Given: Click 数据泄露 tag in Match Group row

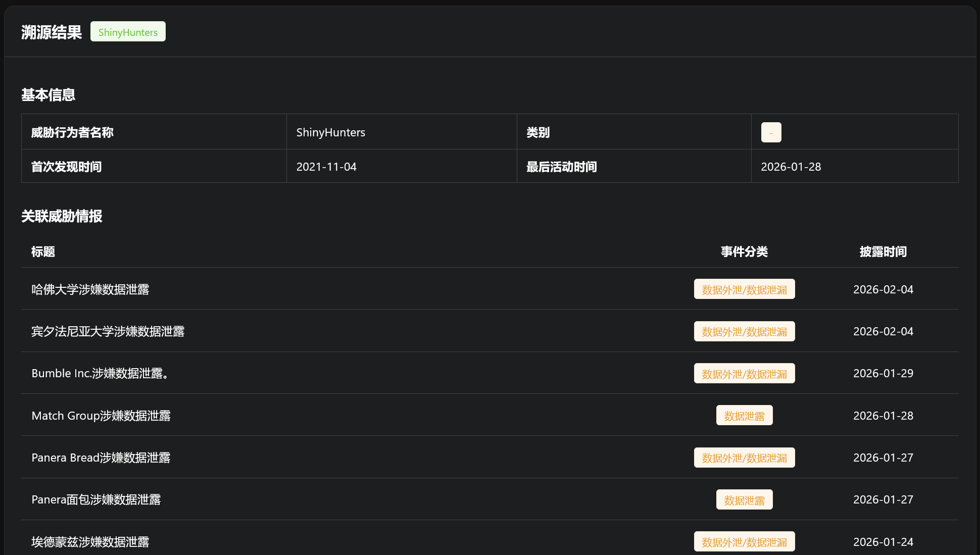Looking at the screenshot, I should coord(744,416).
